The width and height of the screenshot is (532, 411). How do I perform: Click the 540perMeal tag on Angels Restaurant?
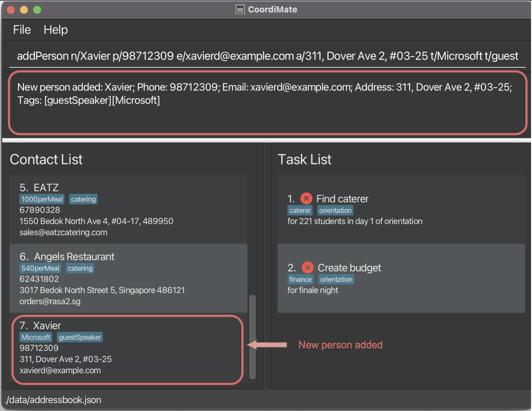40,268
